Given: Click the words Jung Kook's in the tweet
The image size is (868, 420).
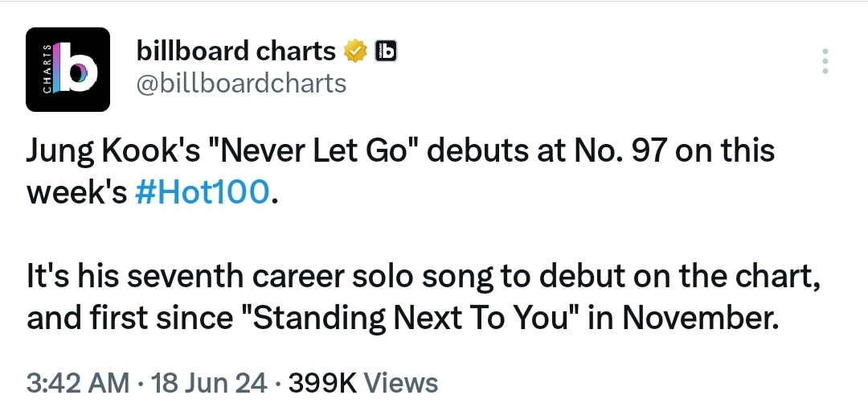Looking at the screenshot, I should [x=113, y=152].
